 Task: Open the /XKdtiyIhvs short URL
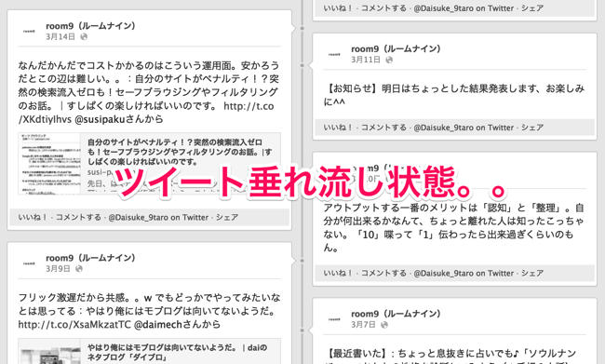click(x=45, y=119)
